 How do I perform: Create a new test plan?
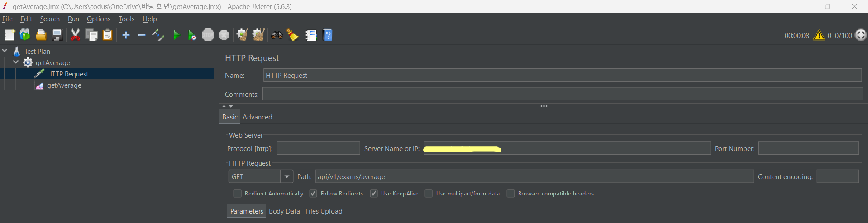pos(10,35)
